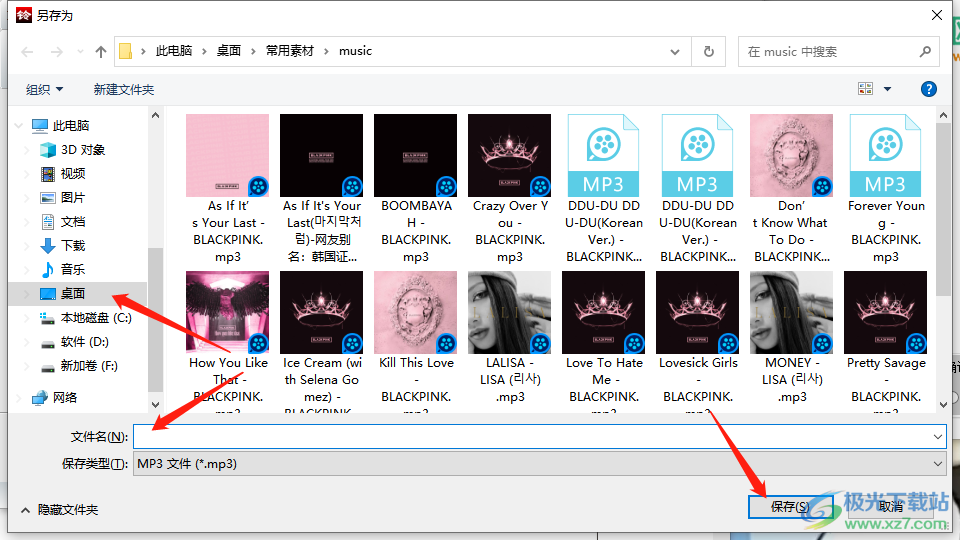Image resolution: width=960 pixels, height=540 pixels.
Task: Click 此电脑 in the address breadcrumb
Action: [174, 51]
